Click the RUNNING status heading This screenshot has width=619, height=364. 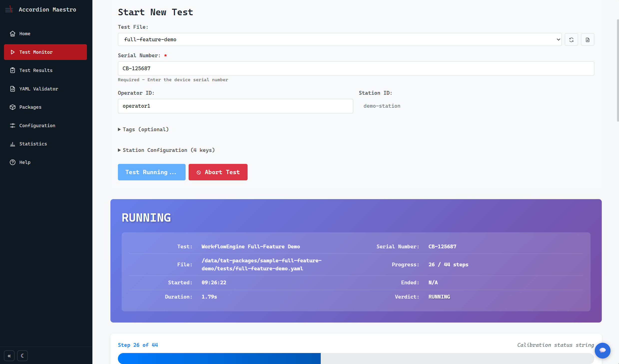pyautogui.click(x=146, y=218)
